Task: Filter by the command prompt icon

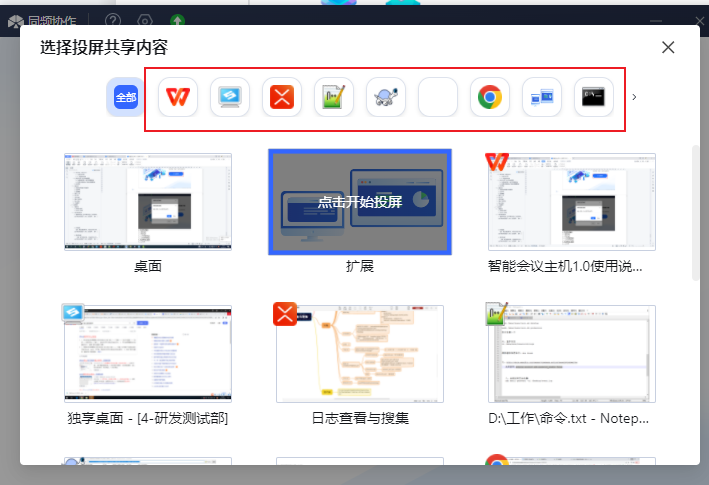Action: point(594,97)
